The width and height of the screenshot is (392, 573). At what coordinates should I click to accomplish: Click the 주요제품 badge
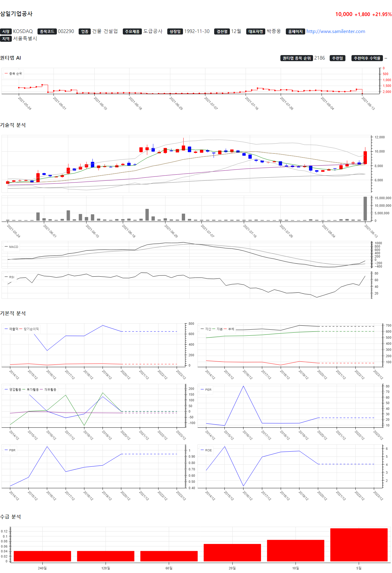[132, 31]
